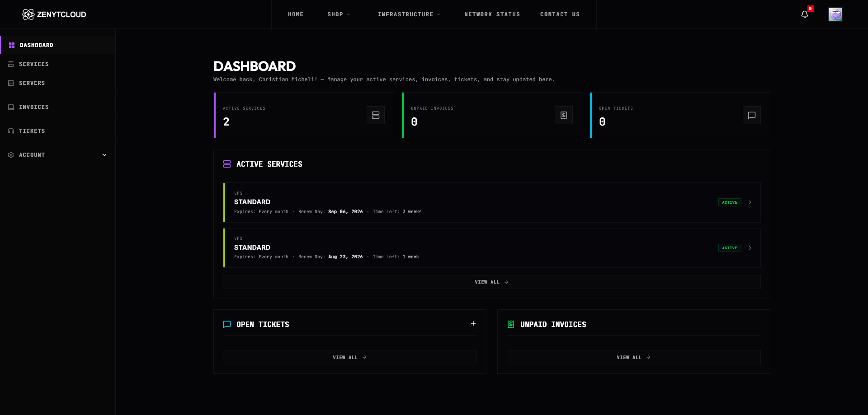
Task: Open Servers in the sidebar
Action: 58,83
